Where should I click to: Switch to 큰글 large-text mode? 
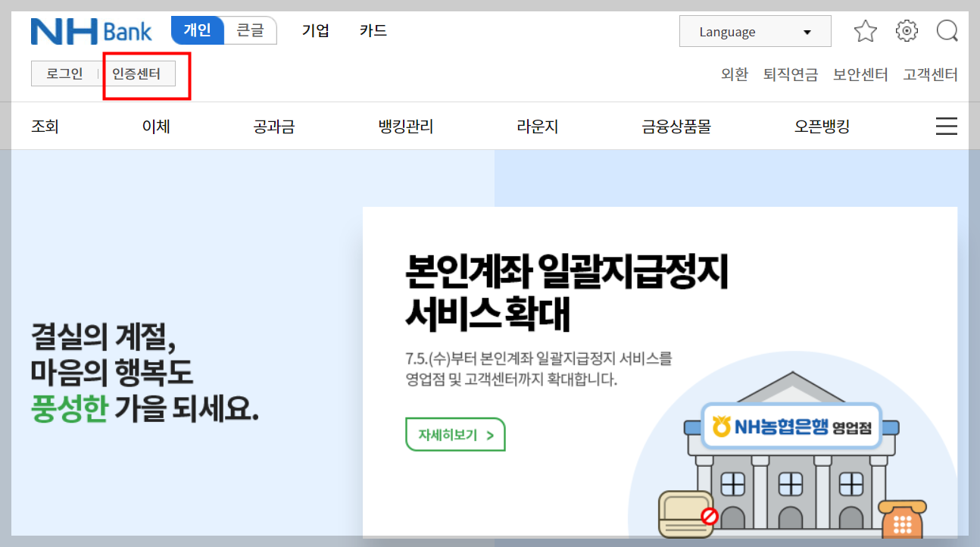coord(250,31)
